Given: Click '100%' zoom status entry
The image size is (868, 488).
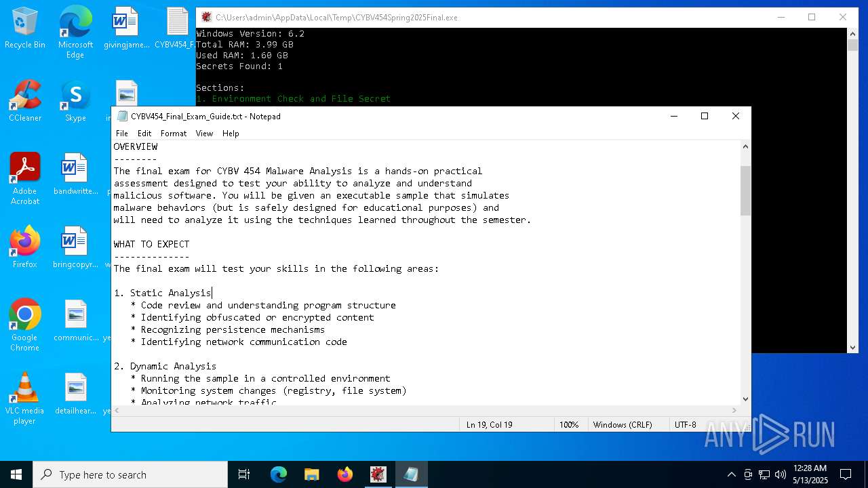Looking at the screenshot, I should 569,424.
